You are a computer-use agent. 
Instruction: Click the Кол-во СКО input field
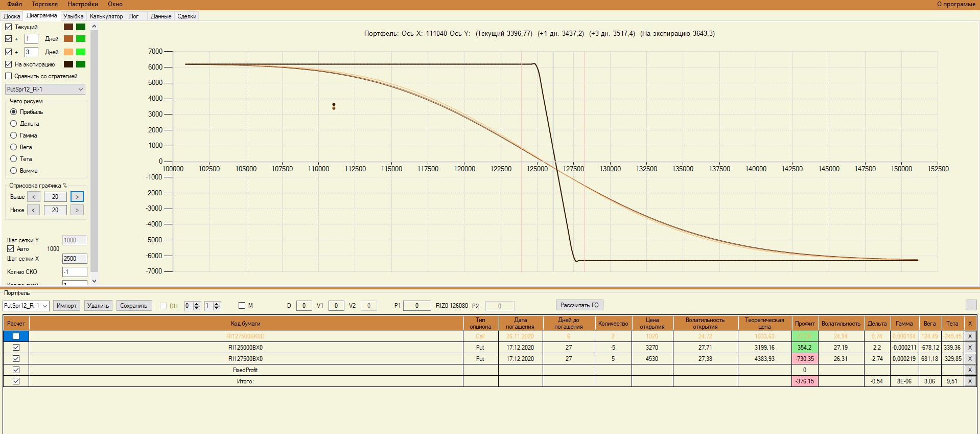[75, 272]
